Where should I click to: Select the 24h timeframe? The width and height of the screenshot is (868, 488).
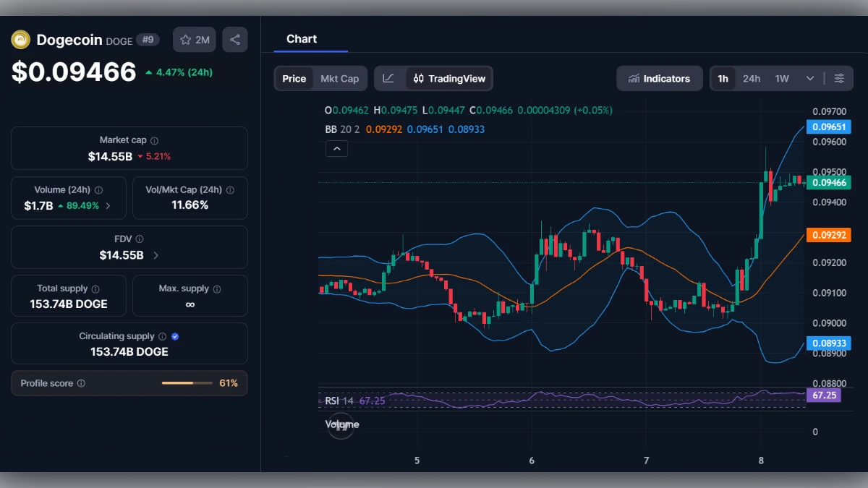(x=752, y=78)
